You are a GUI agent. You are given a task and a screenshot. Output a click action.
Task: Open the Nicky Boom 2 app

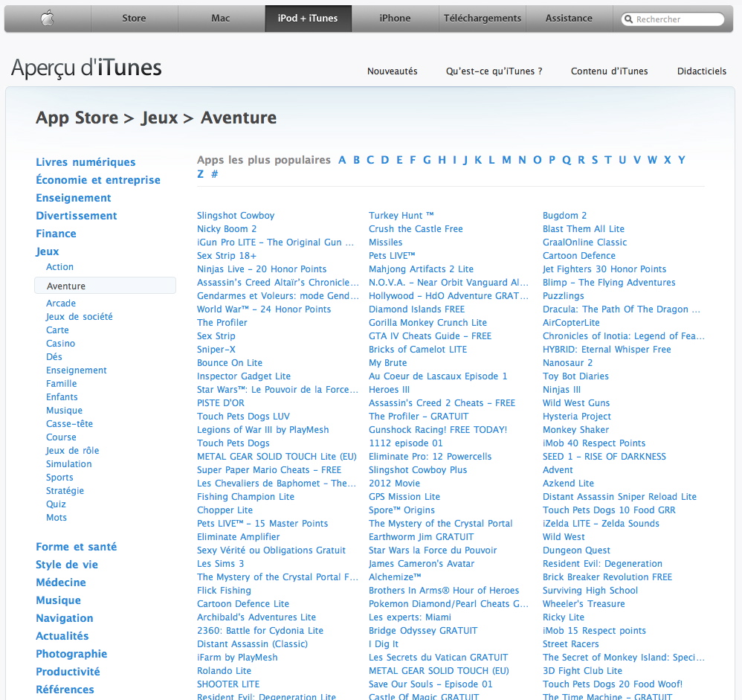227,229
